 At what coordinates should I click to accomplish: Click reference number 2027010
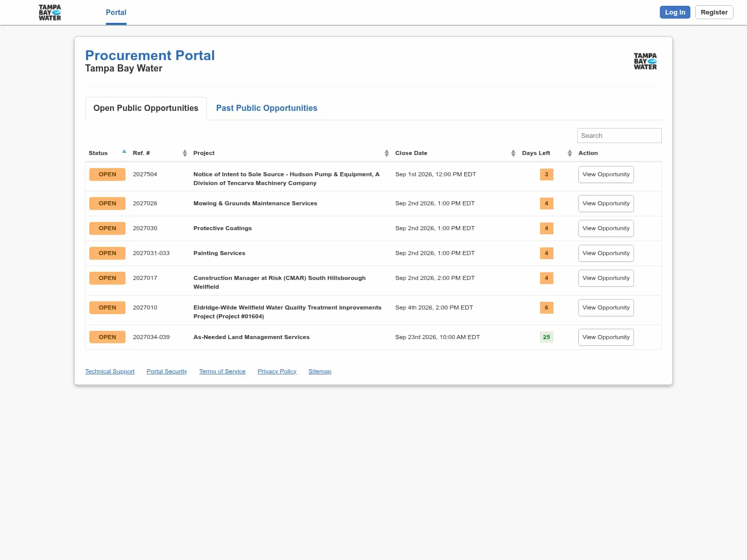pos(145,307)
